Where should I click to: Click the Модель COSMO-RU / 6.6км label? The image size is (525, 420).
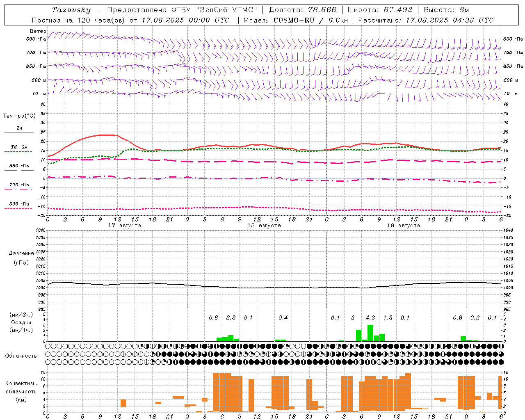click(295, 20)
